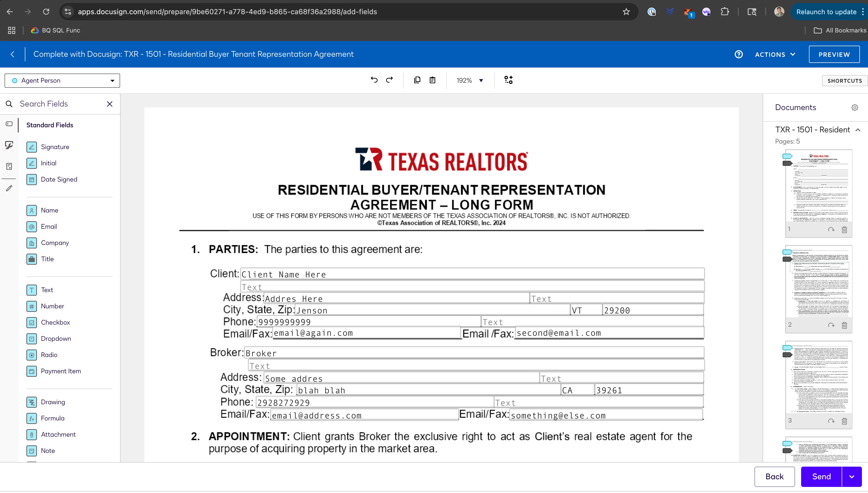Open the pencil edit sidebar tab
868x493 pixels.
[x=9, y=188]
